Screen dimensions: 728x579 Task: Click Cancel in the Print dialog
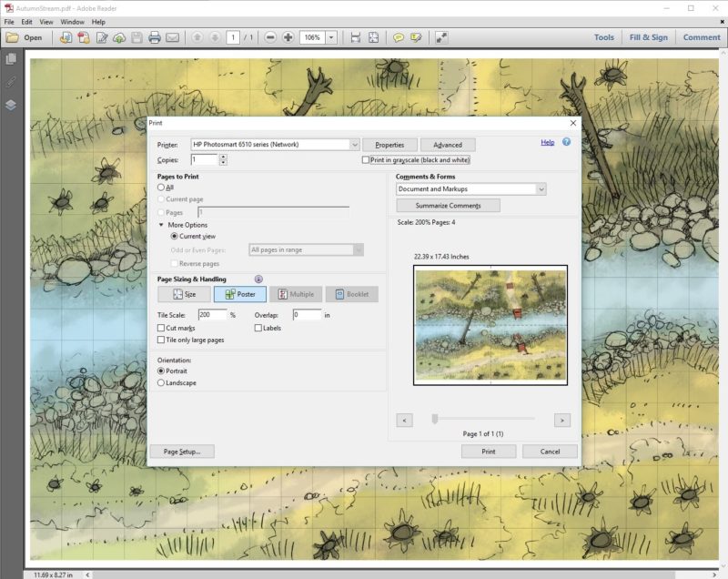[550, 452]
